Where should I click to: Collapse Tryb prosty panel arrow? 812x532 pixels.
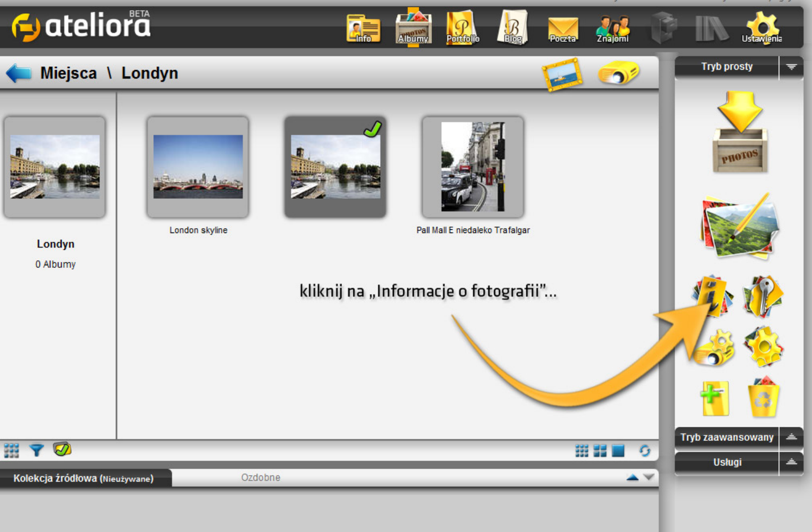point(792,67)
